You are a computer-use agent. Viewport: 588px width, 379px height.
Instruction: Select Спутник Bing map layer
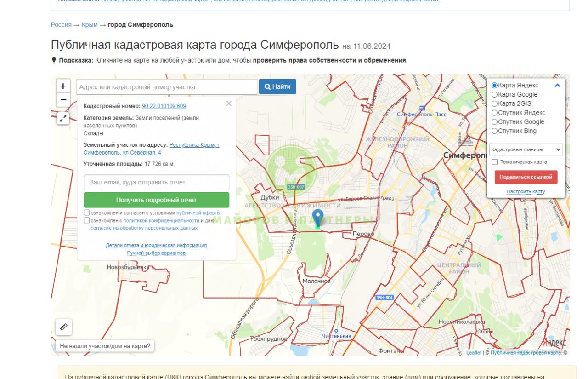[494, 131]
